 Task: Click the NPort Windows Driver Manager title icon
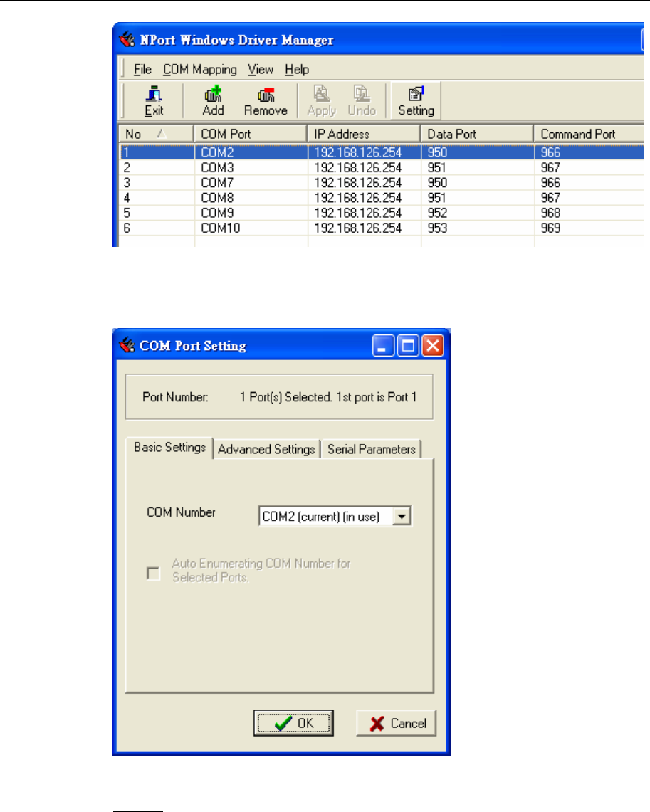[x=127, y=39]
